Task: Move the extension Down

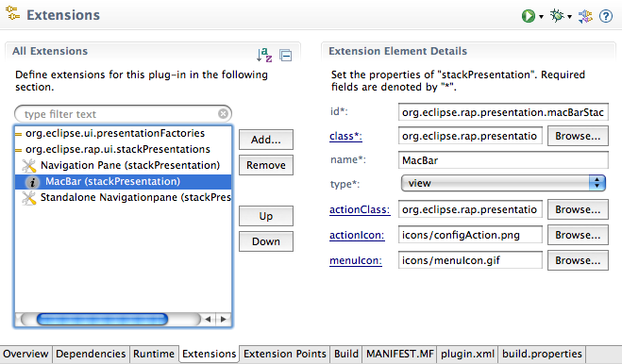Action: tap(266, 241)
